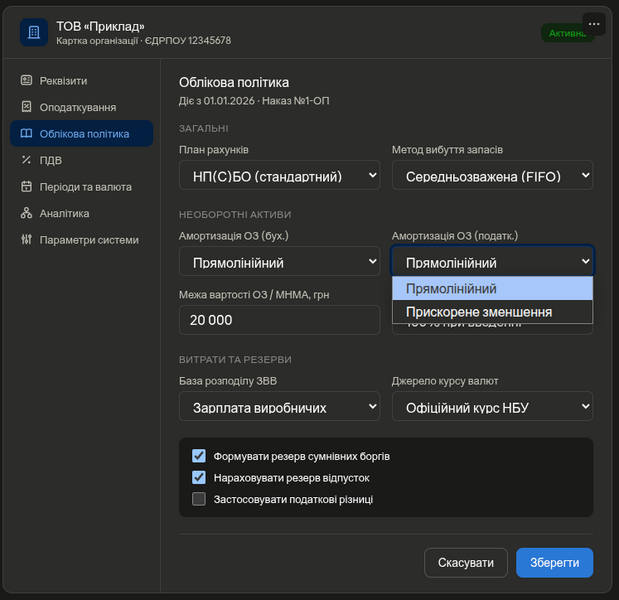The height and width of the screenshot is (600, 619).
Task: Click the Межа вартості ОЗ input field
Action: 279,320
